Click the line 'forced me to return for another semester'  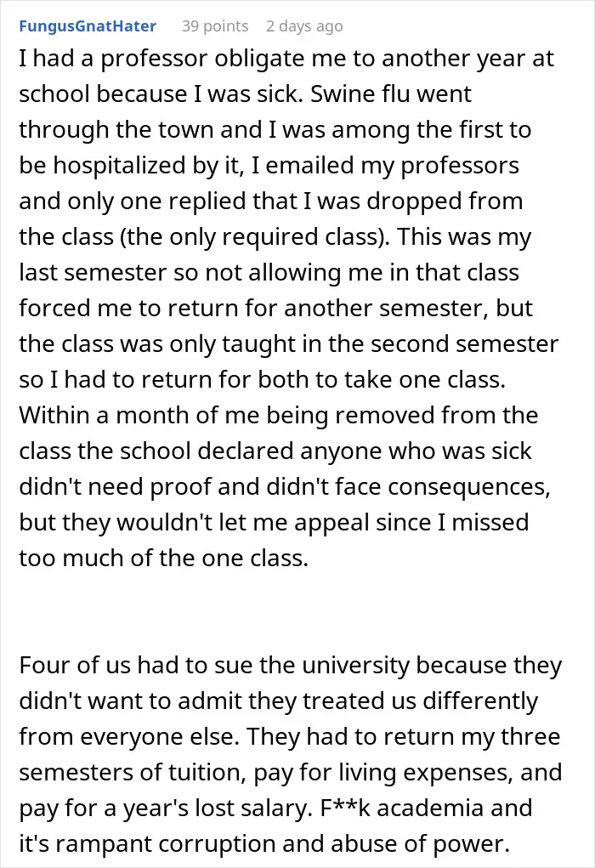(275, 309)
